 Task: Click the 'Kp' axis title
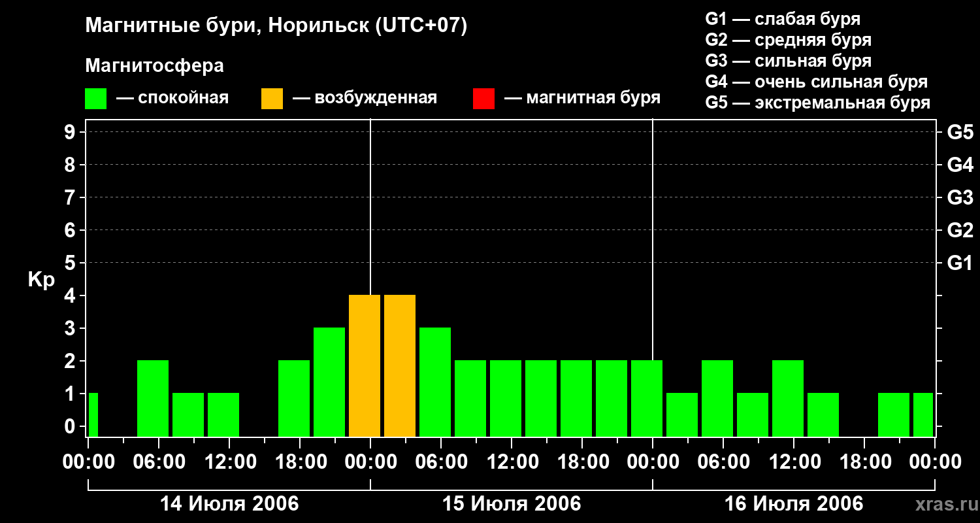(41, 280)
